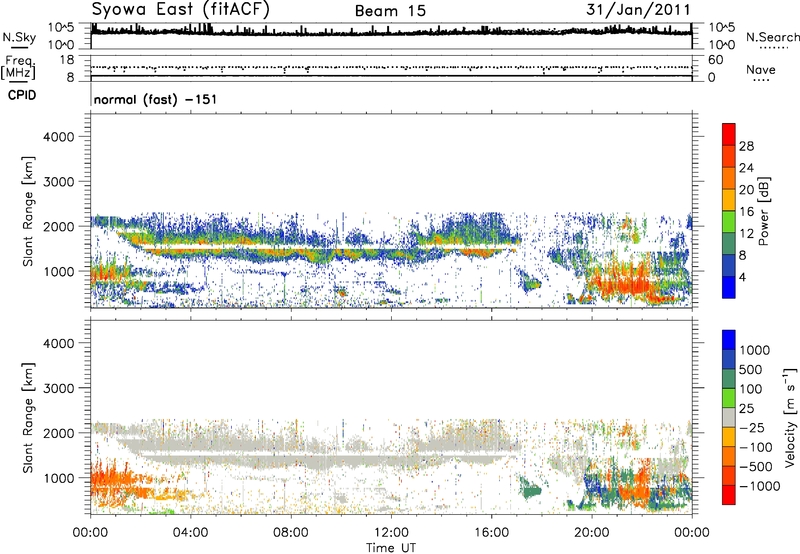Click the '2000' tick of the velocity plot

[x=59, y=433]
